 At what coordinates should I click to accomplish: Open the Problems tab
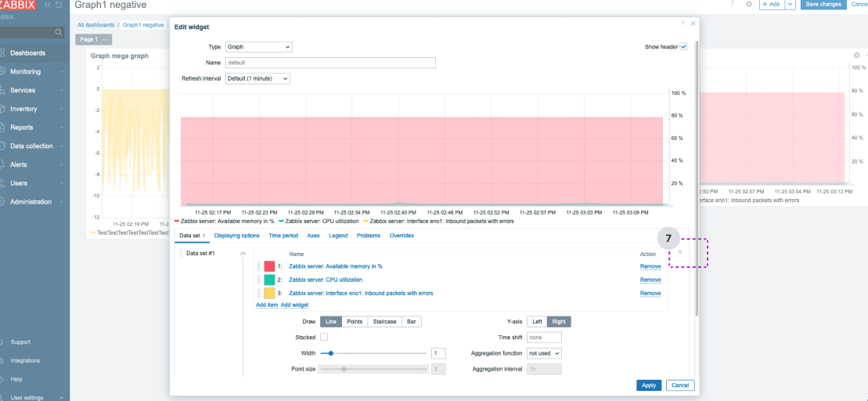coord(369,236)
